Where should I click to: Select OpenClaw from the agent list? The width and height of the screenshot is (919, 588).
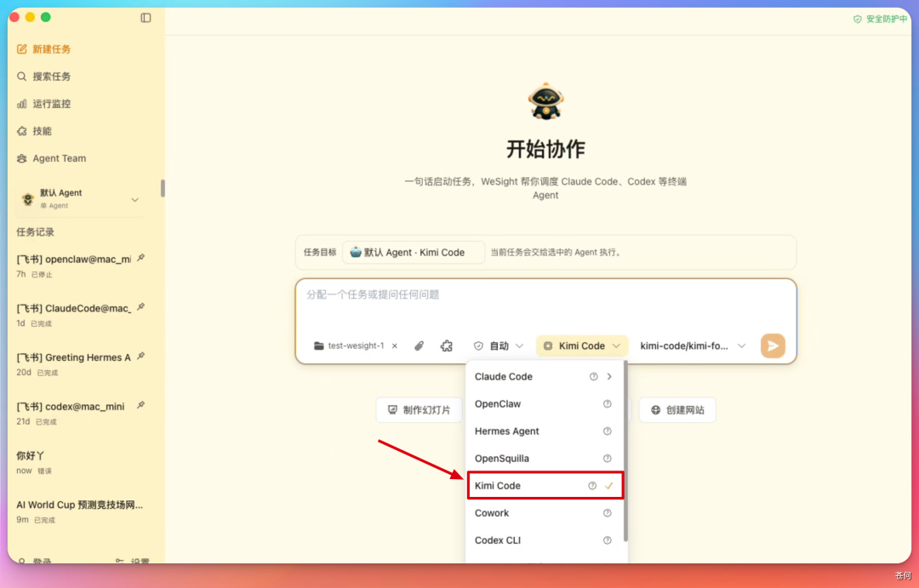pyautogui.click(x=545, y=404)
